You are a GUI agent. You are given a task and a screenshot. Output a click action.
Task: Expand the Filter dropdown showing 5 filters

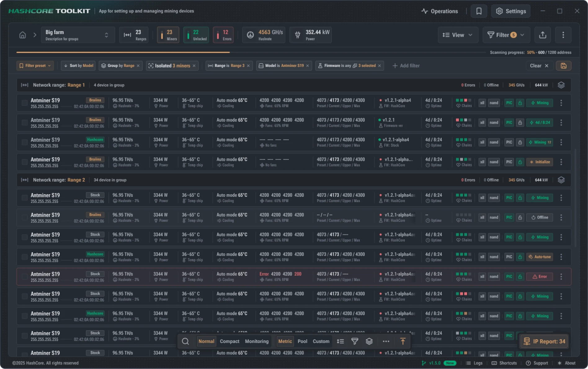[x=506, y=35]
